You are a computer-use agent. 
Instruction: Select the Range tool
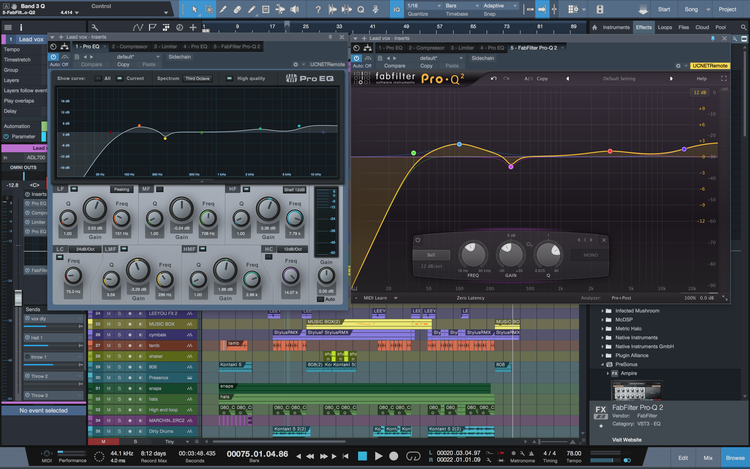(209, 9)
